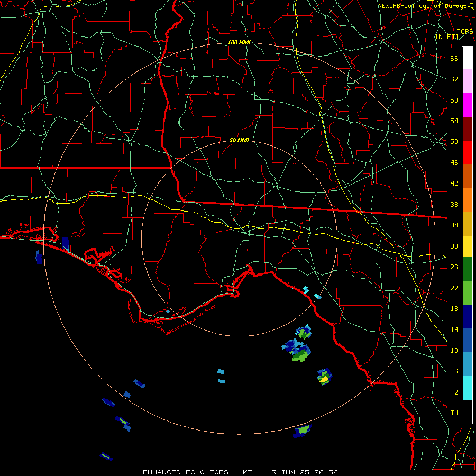
Task: Click the legend value 58
Action: [x=454, y=100]
